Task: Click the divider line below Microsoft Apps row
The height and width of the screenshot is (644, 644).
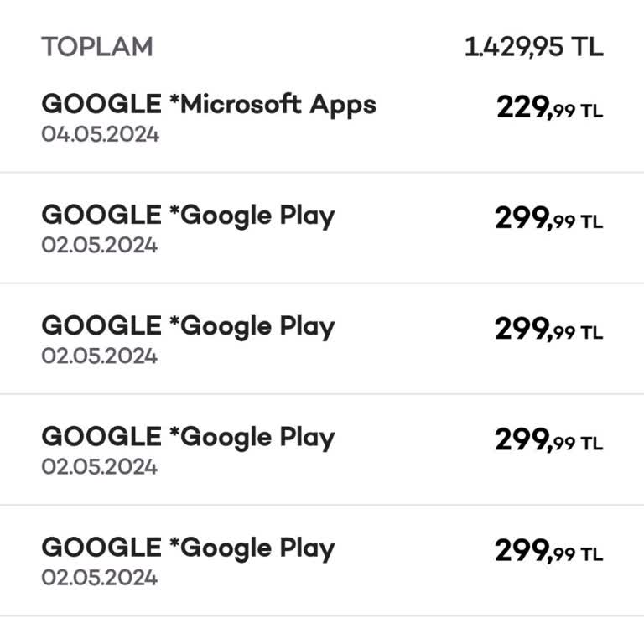Action: coord(322,173)
